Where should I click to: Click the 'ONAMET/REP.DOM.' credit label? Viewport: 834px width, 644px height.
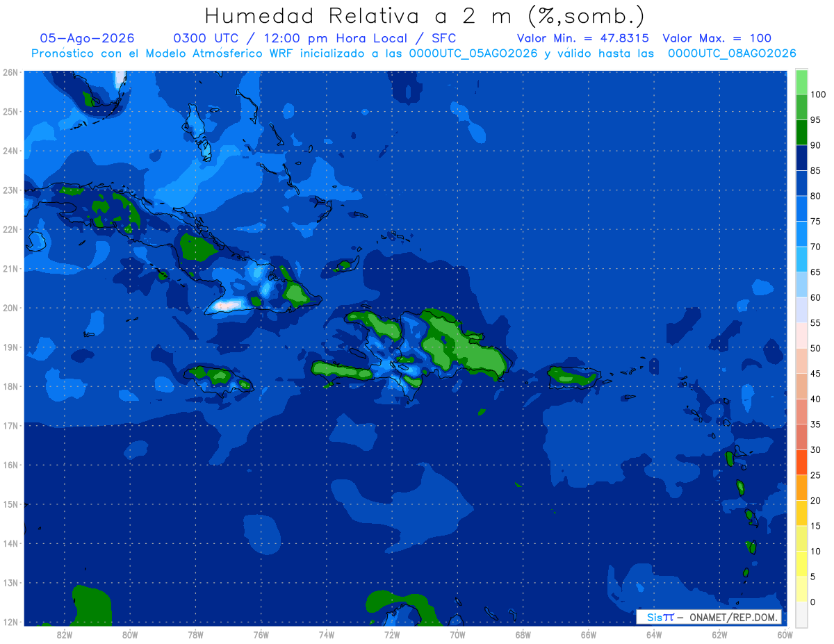point(734,617)
